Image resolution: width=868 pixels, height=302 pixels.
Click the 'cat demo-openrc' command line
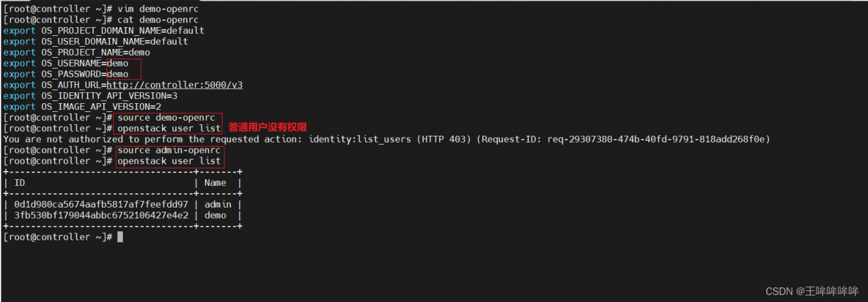tap(101, 20)
